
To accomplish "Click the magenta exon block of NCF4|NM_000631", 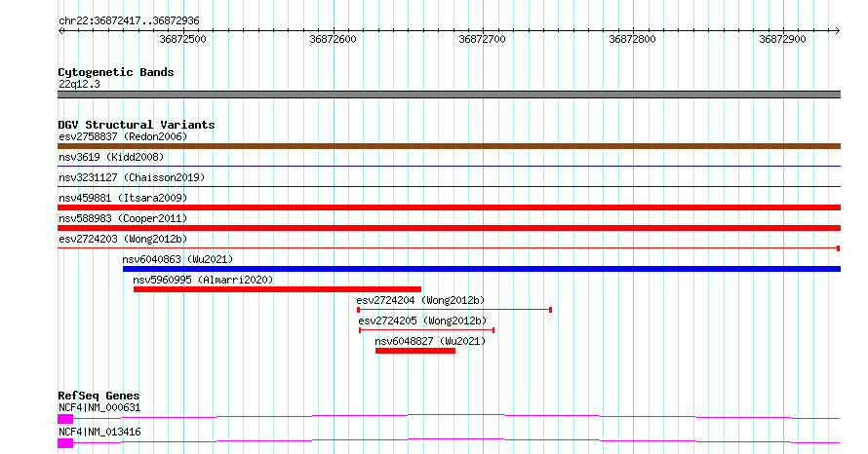I will pos(65,419).
